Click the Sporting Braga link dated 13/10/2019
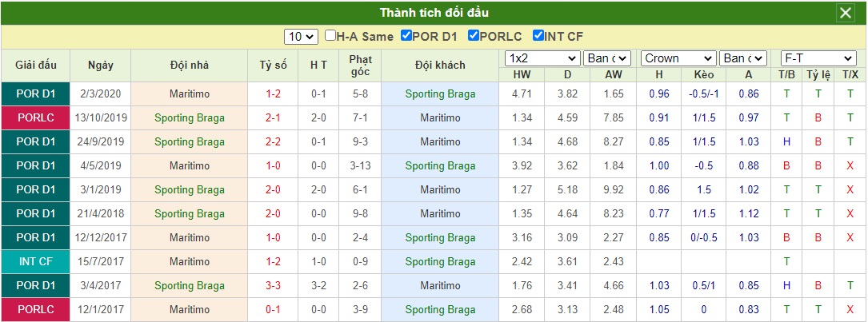Screen dimensions: 868x322 point(190,117)
